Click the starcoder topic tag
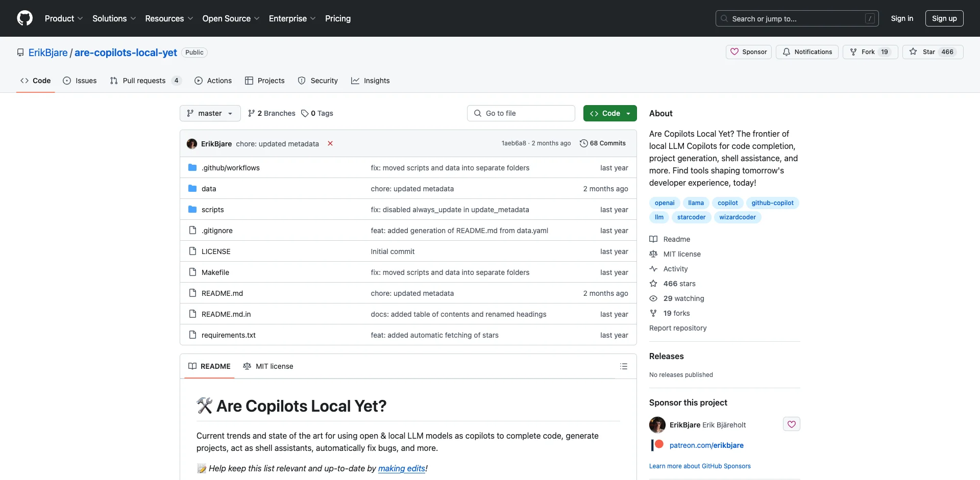 691,217
